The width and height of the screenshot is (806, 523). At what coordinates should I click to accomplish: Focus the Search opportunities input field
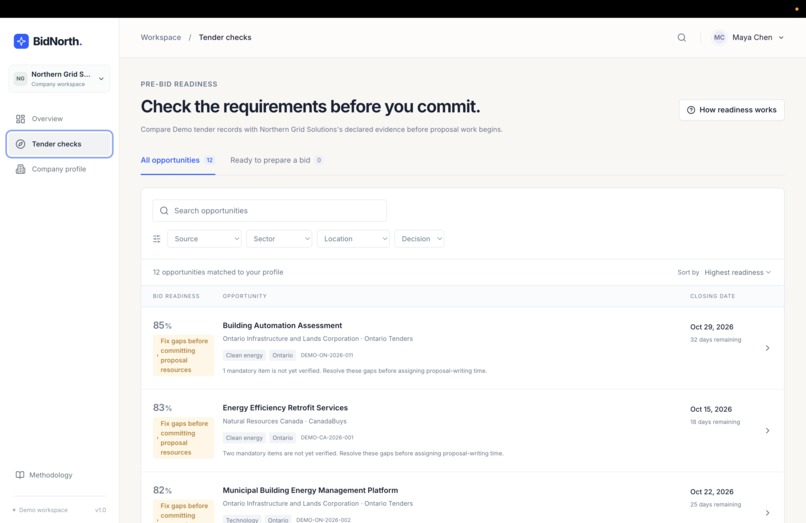click(x=269, y=211)
